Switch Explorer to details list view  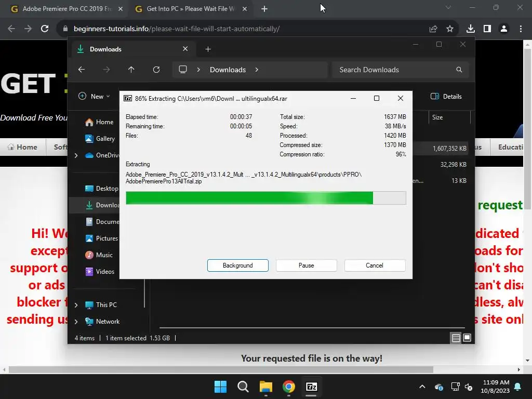[x=456, y=338]
